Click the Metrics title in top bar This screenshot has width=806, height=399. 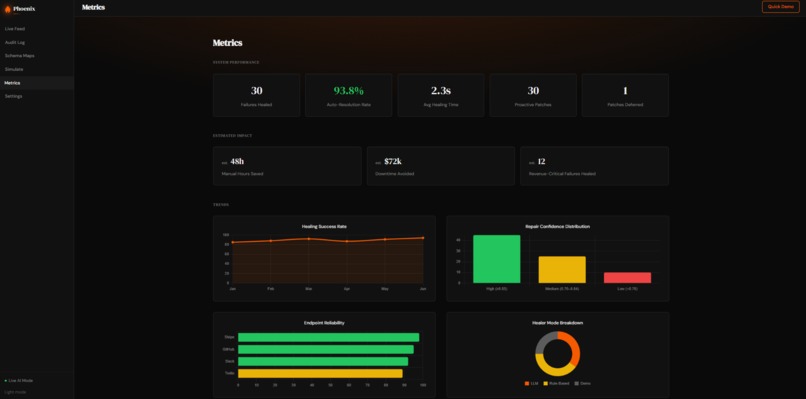tap(93, 7)
